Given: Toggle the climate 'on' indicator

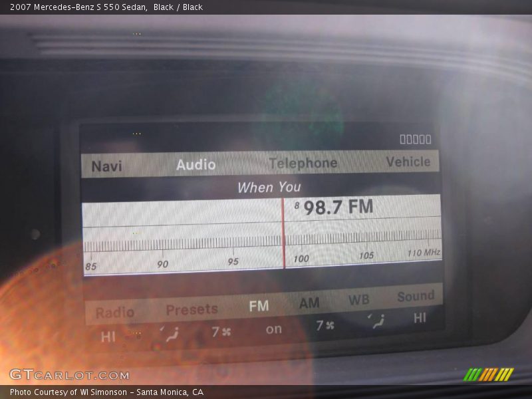Looking at the screenshot, I should click(x=274, y=329).
